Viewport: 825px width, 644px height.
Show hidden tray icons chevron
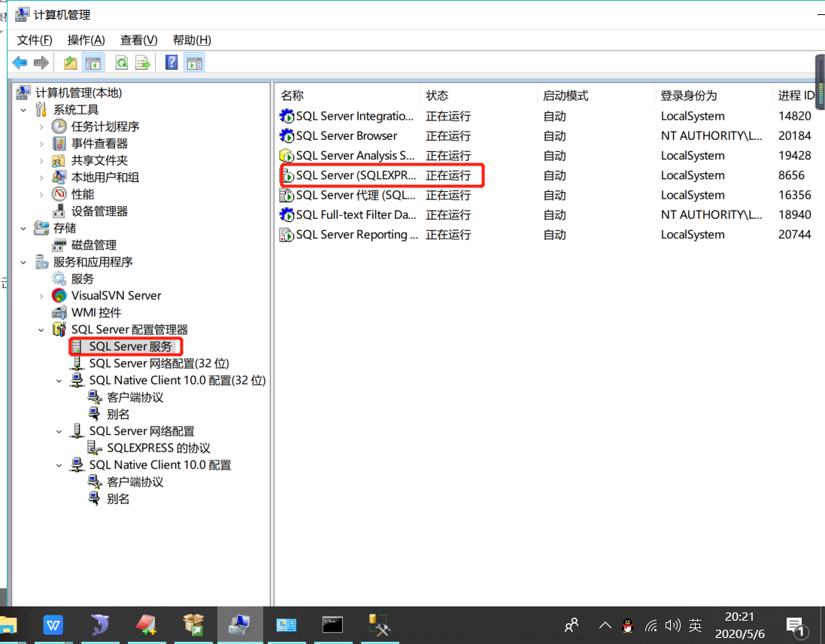[x=605, y=626]
